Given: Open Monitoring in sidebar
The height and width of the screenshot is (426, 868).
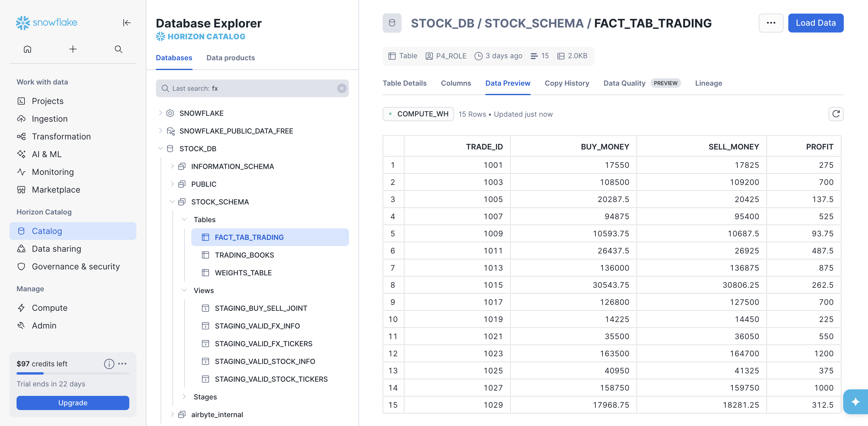Looking at the screenshot, I should [x=73, y=172].
